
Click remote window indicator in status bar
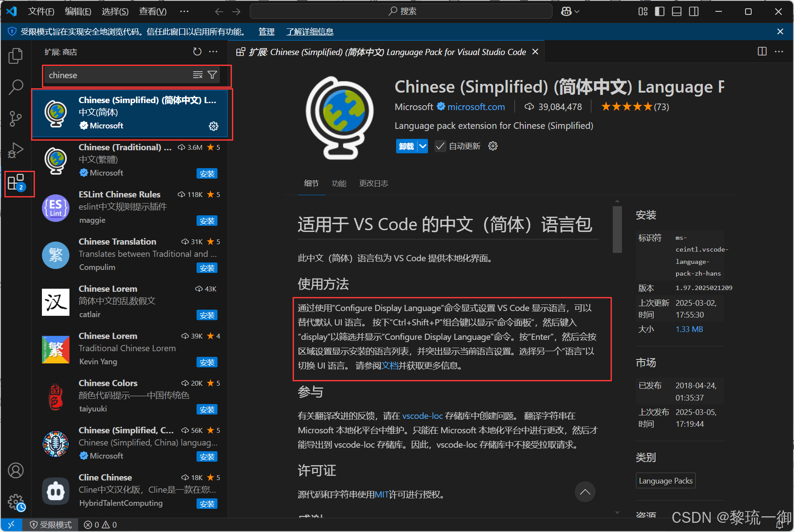pyautogui.click(x=11, y=525)
